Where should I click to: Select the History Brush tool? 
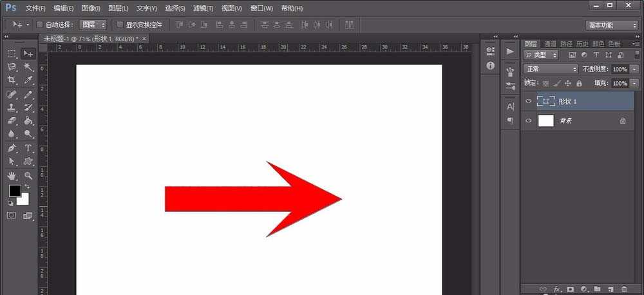28,108
